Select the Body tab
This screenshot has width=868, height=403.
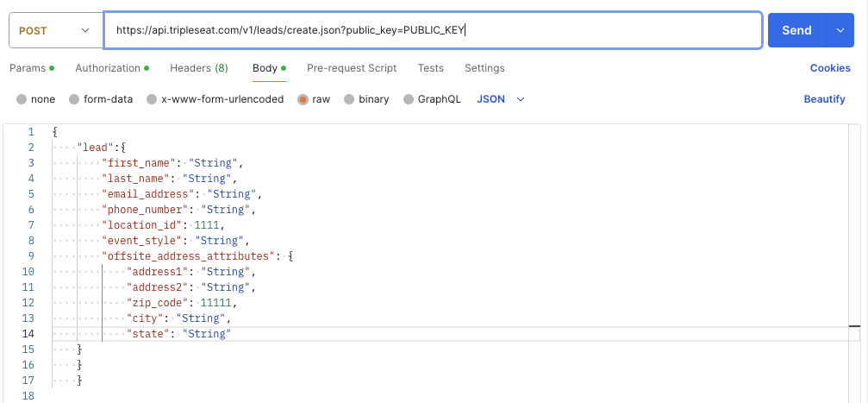269,68
